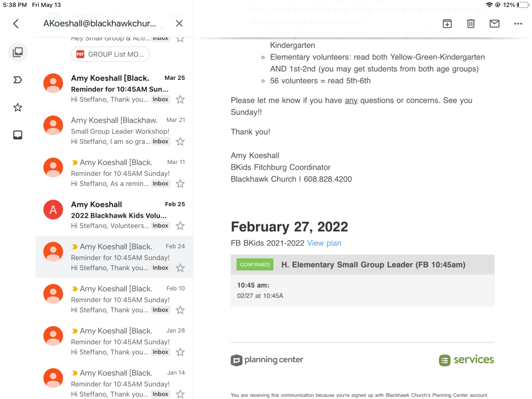Star the Mar 25 Amy Koeshall email
Screen dimensions: 532x399
point(180,99)
